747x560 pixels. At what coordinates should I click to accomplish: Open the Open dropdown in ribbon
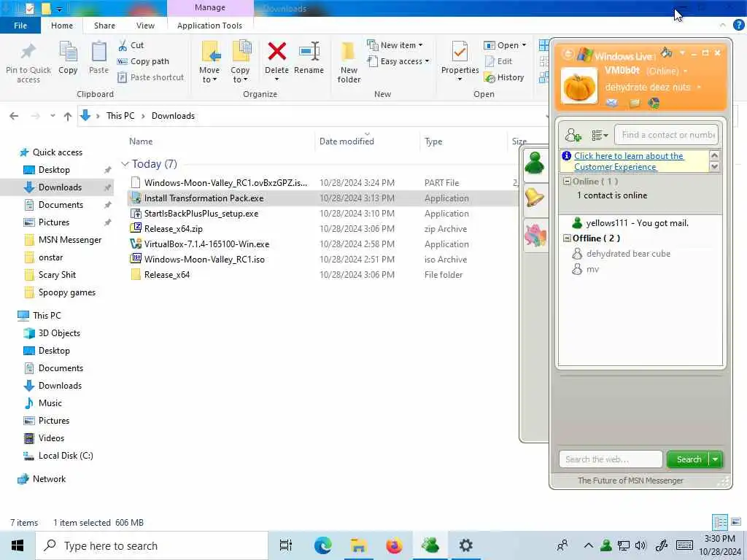click(x=505, y=45)
